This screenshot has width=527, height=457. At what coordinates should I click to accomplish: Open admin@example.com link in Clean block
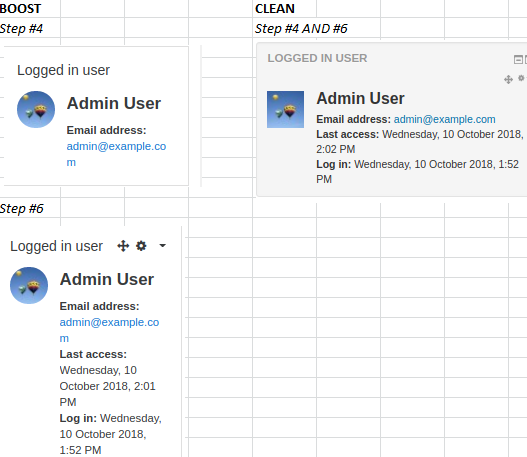pyautogui.click(x=444, y=119)
